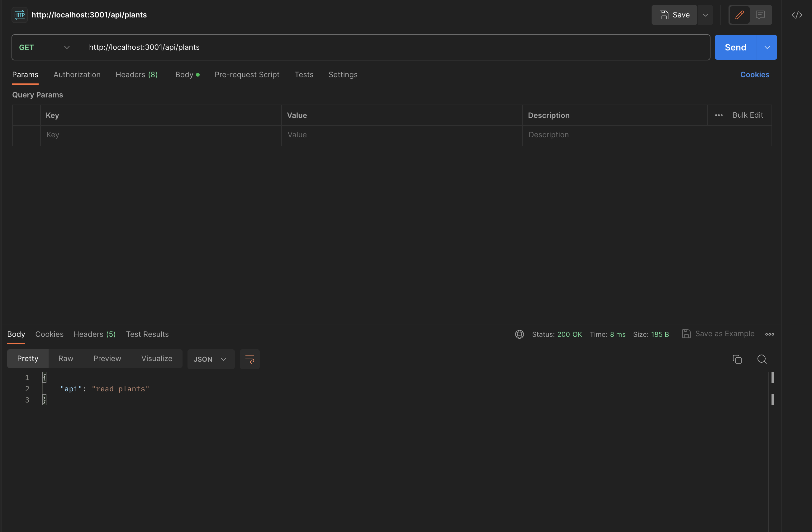This screenshot has width=812, height=532.
Task: Open response more options ellipsis
Action: click(769, 334)
